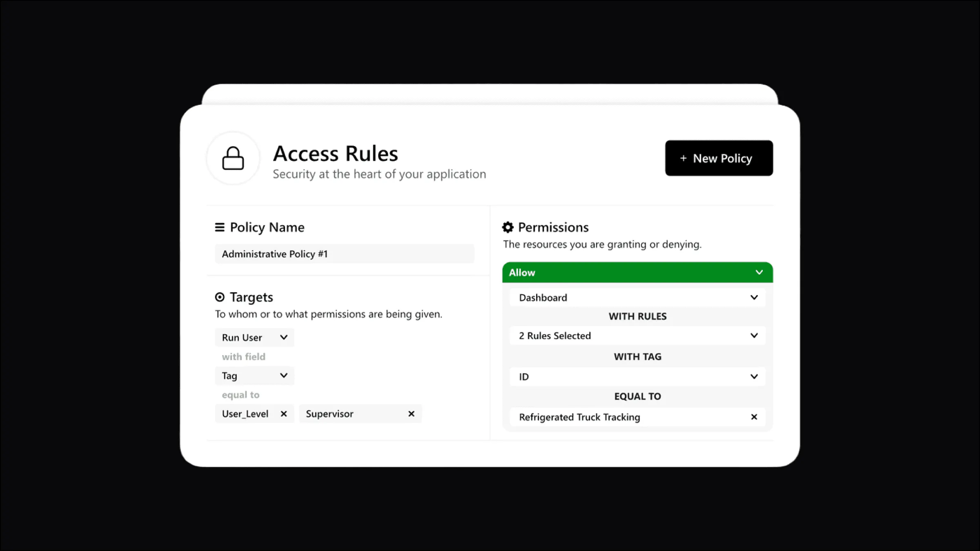Click the Administrative Policy #1 name field

pyautogui.click(x=344, y=253)
